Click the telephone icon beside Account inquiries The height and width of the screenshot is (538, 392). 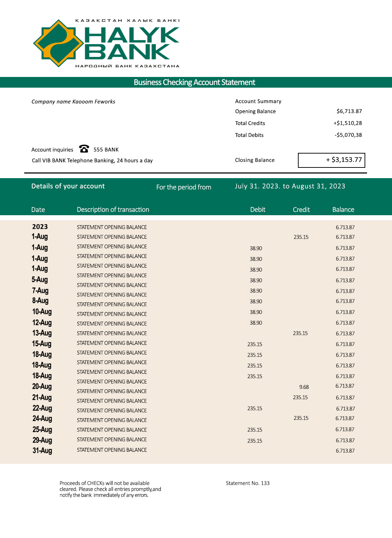[x=84, y=149]
